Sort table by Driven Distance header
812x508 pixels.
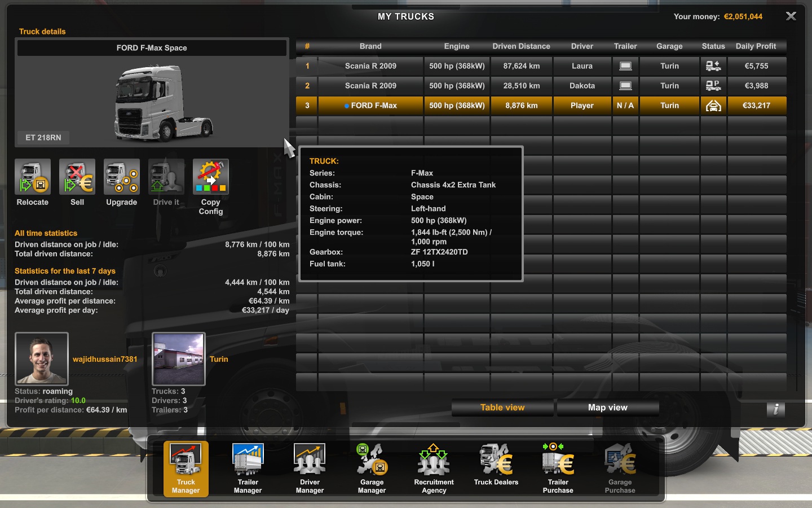521,46
